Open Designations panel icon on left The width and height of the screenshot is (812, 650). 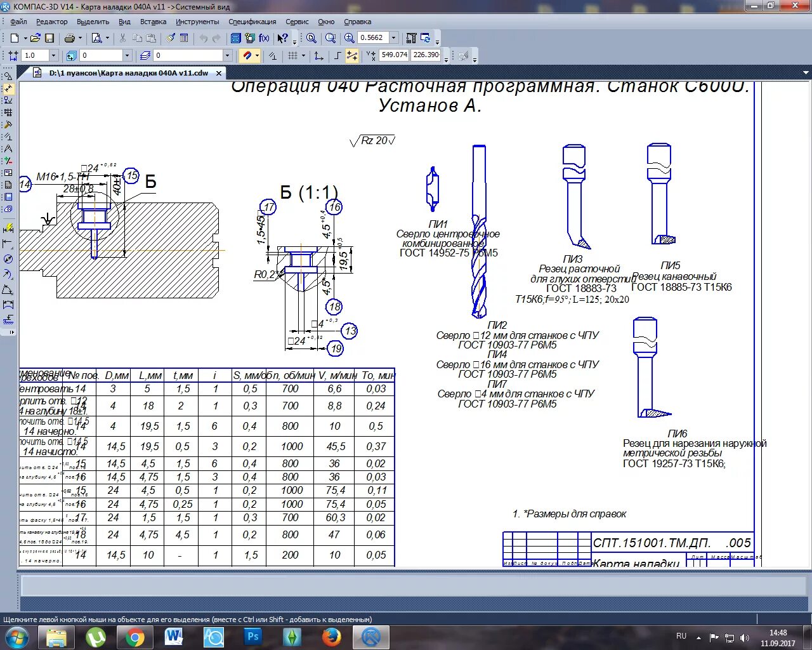pos(8,100)
